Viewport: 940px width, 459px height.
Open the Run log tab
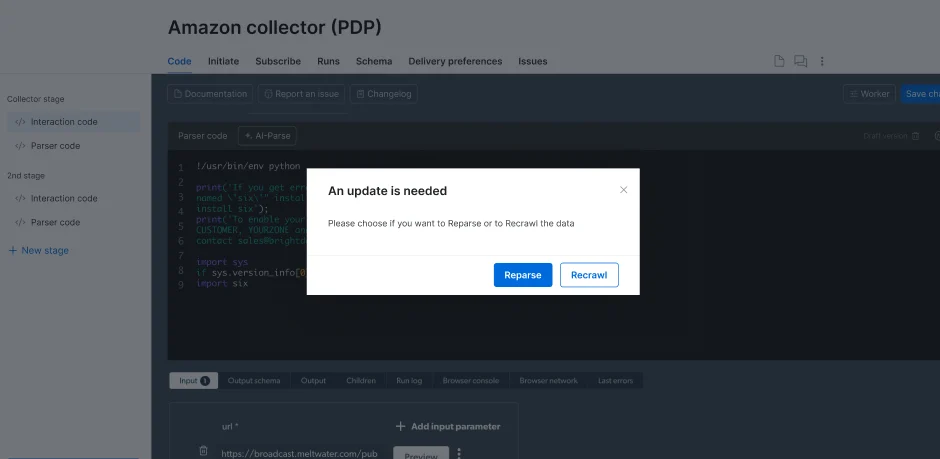[409, 381]
